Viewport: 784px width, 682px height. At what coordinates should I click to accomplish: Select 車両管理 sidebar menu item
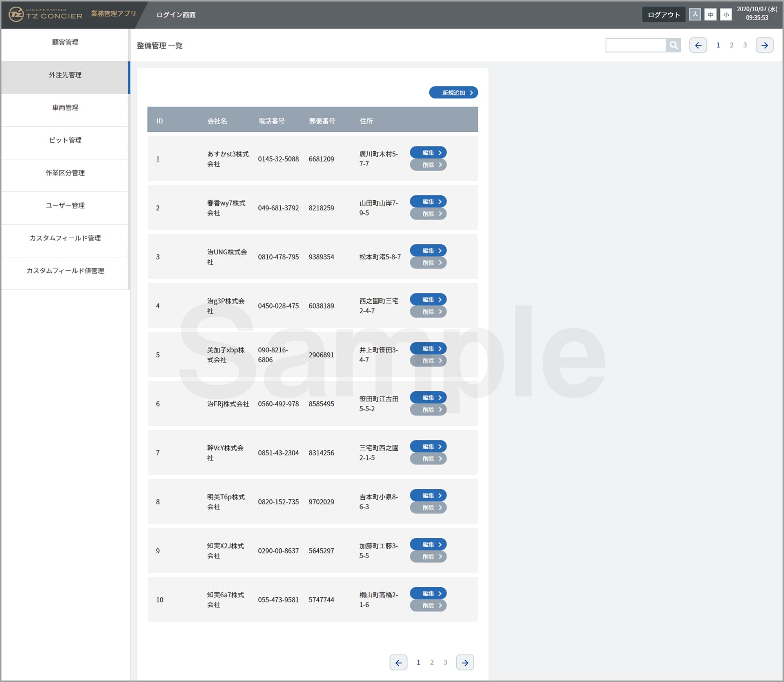pyautogui.click(x=65, y=107)
